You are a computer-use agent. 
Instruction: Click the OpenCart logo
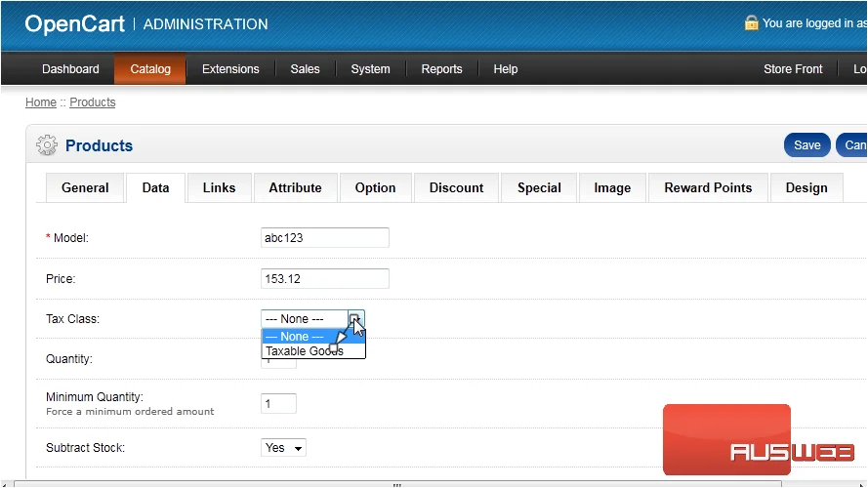click(x=75, y=24)
